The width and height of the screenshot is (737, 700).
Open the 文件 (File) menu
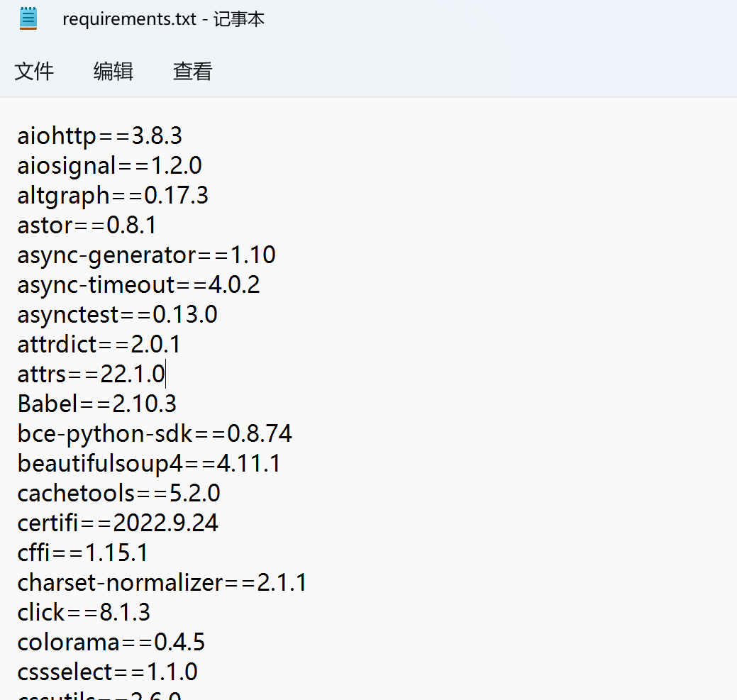coord(34,71)
